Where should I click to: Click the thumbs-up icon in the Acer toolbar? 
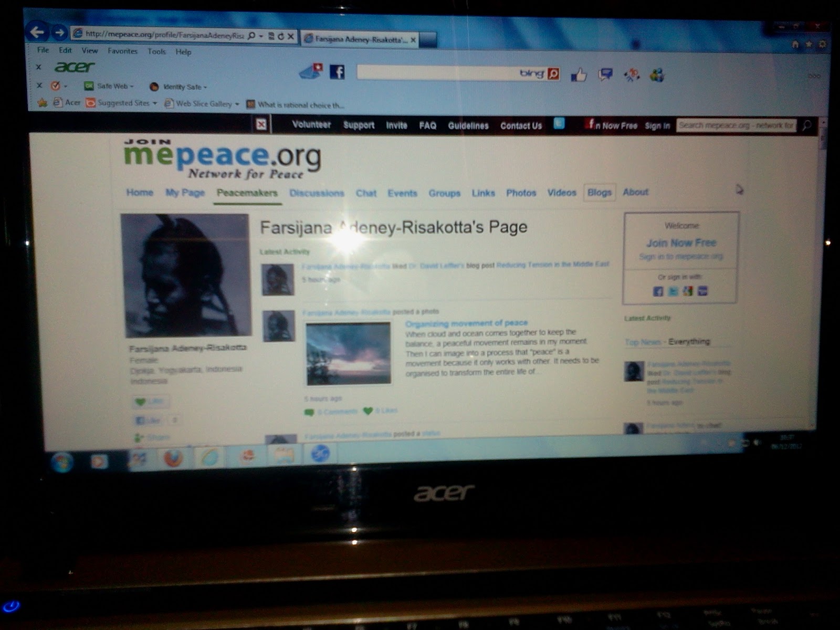(578, 75)
